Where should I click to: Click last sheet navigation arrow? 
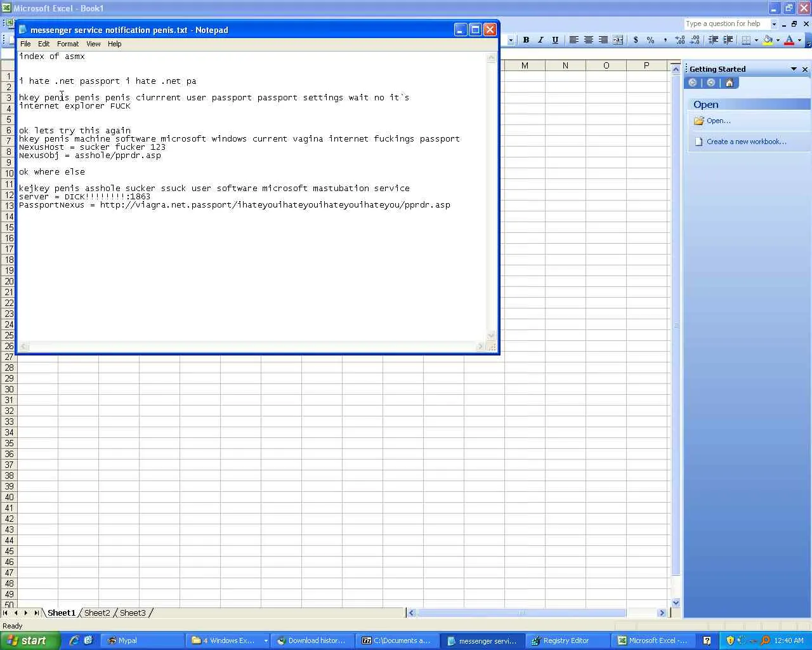(x=37, y=613)
